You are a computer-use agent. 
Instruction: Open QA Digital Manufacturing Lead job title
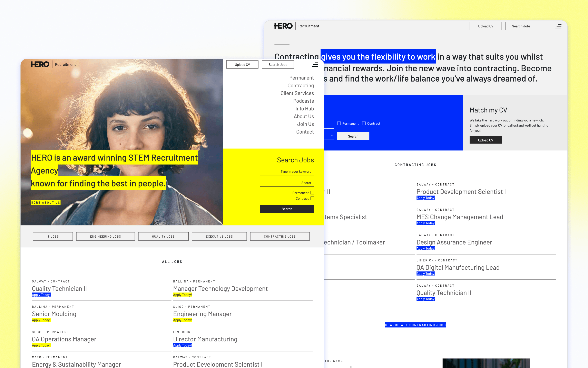[x=458, y=267]
